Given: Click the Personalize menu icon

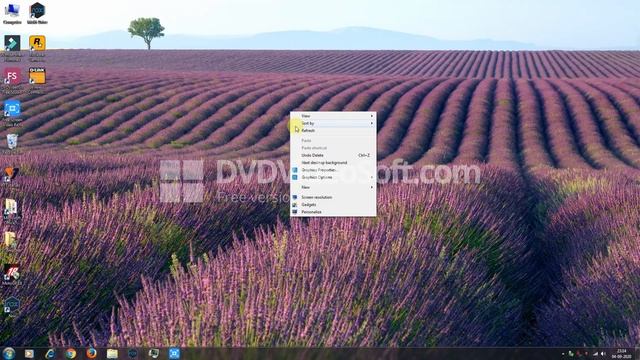Looking at the screenshot, I should coord(295,212).
